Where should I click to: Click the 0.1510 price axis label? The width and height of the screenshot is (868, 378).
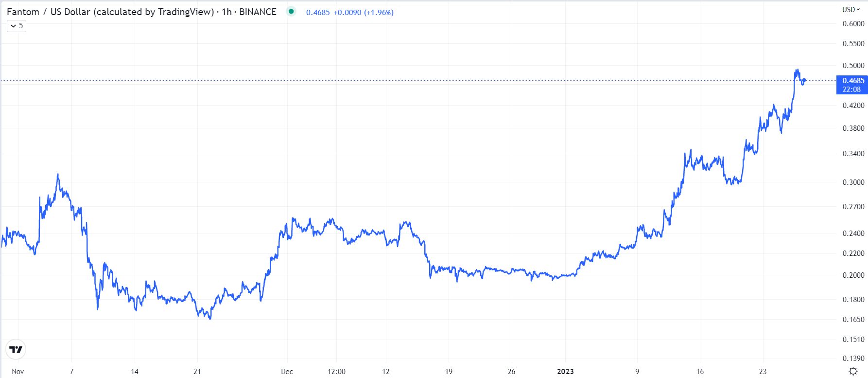(853, 340)
